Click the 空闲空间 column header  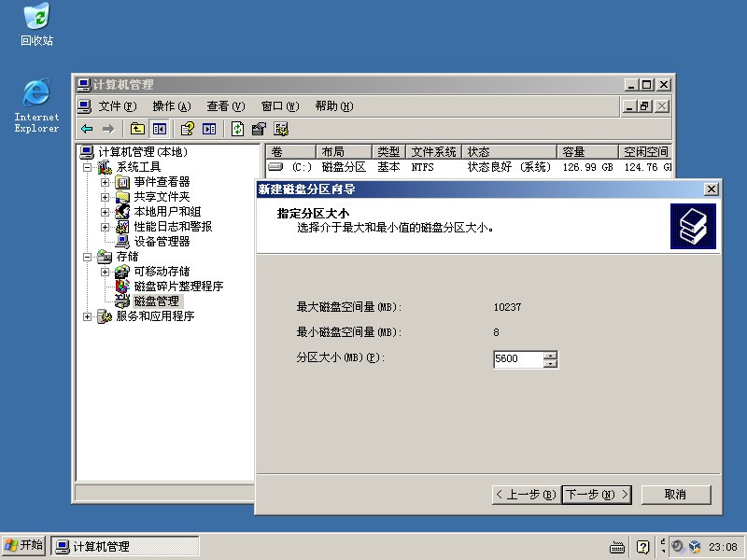coord(645,152)
